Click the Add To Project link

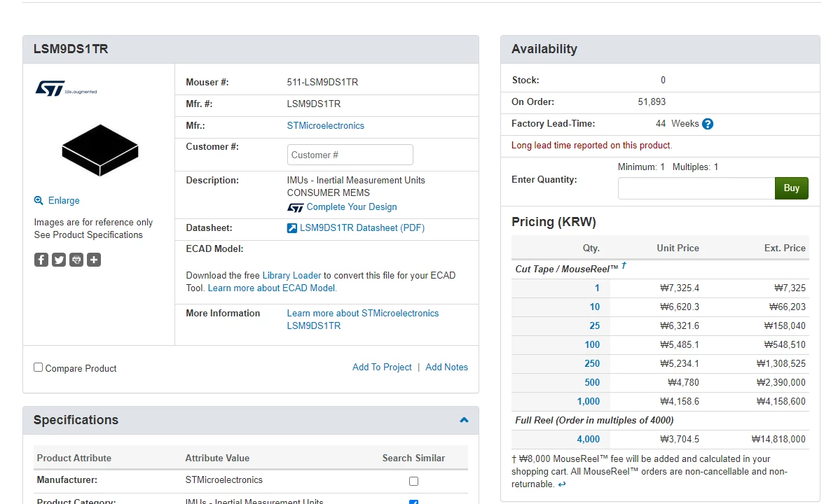tap(382, 367)
